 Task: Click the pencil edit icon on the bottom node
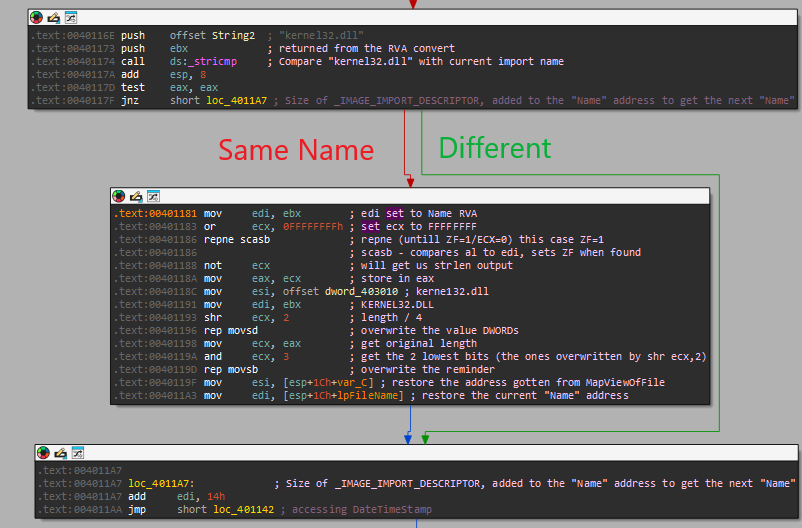coord(61,452)
